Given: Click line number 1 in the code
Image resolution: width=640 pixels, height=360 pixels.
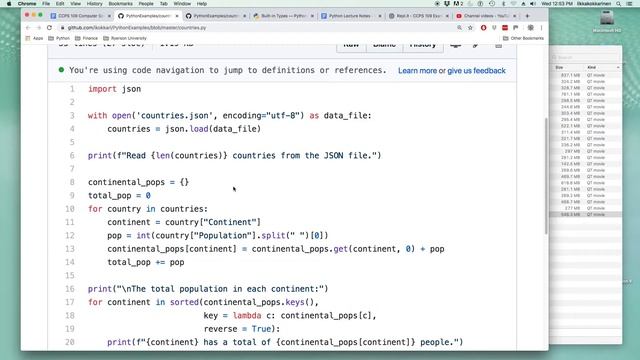Looking at the screenshot, I should pos(72,89).
